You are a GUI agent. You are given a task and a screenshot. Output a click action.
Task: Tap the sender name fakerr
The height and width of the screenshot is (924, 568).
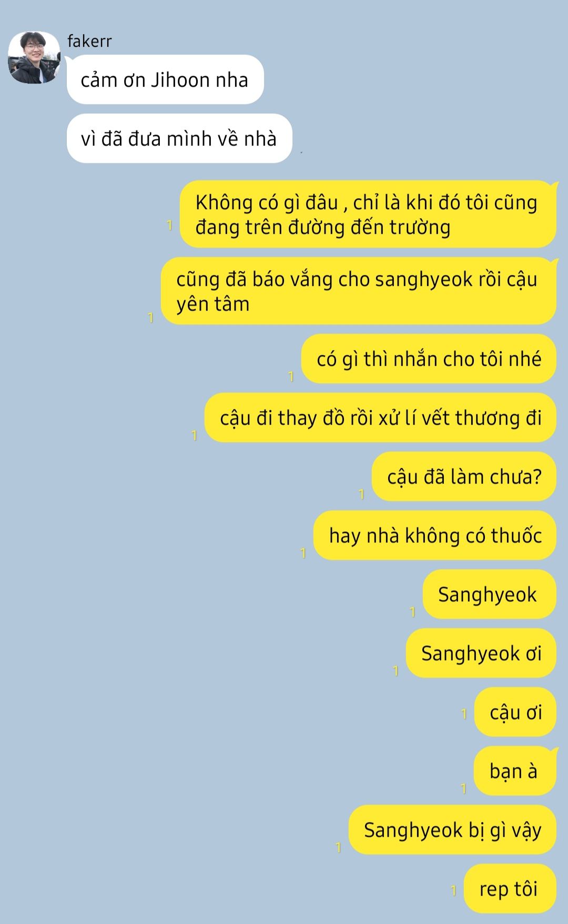tap(89, 41)
